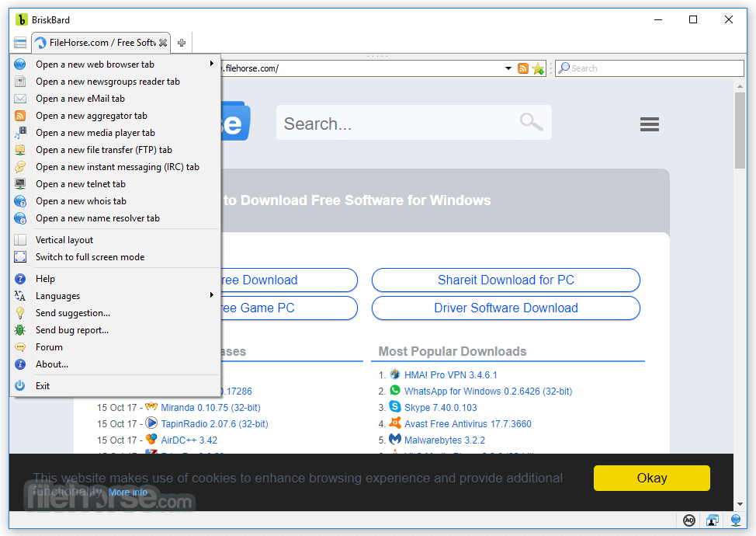
Task: Click the address bar URL field
Action: tap(362, 68)
